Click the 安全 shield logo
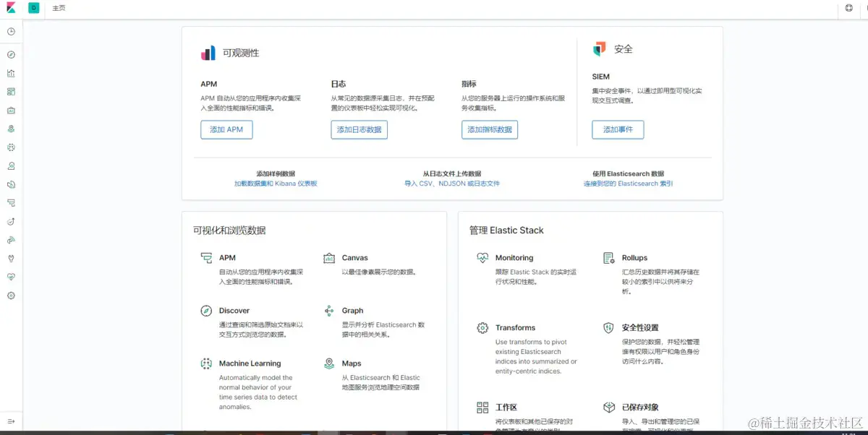Viewport: 868px width, 435px height. tap(599, 48)
